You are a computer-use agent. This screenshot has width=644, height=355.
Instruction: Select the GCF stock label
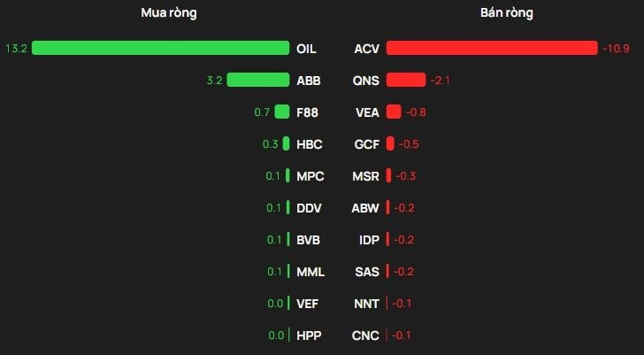pos(366,144)
